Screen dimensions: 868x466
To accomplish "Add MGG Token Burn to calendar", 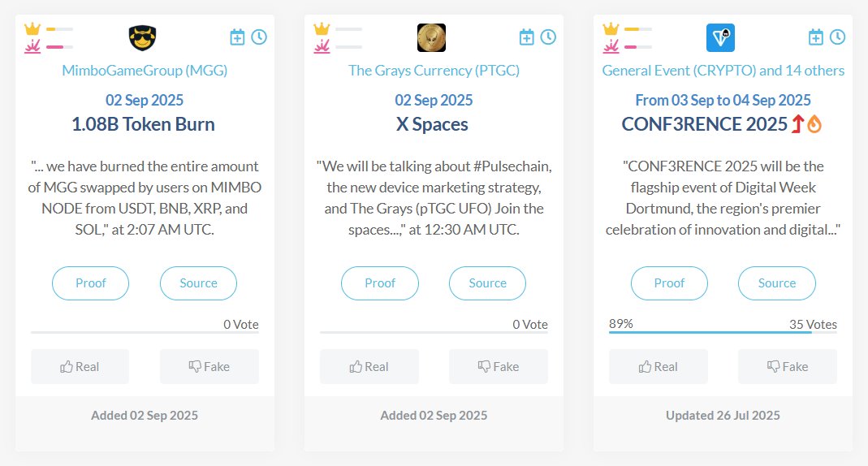I will click(237, 37).
